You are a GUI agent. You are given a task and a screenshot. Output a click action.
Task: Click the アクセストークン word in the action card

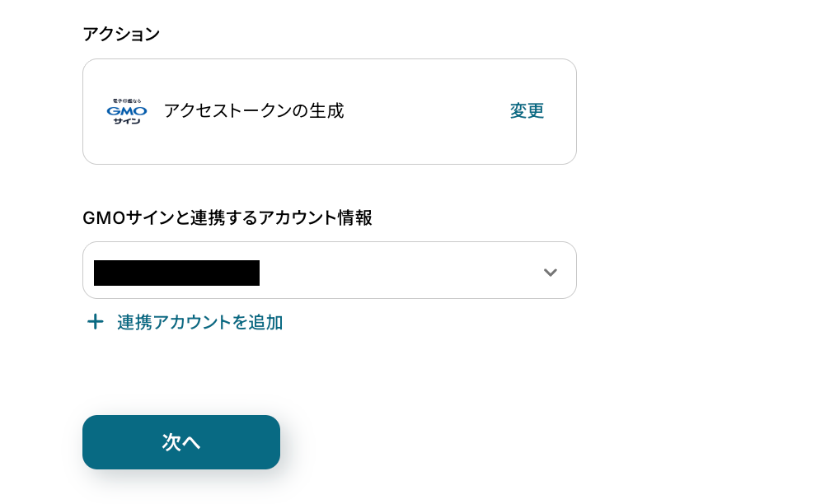pyautogui.click(x=218, y=110)
